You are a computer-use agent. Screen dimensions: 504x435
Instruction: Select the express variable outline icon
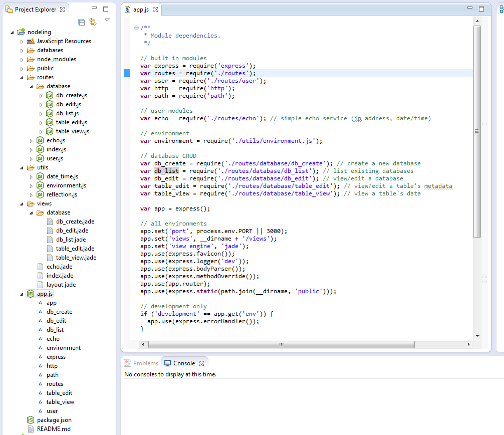click(x=40, y=357)
